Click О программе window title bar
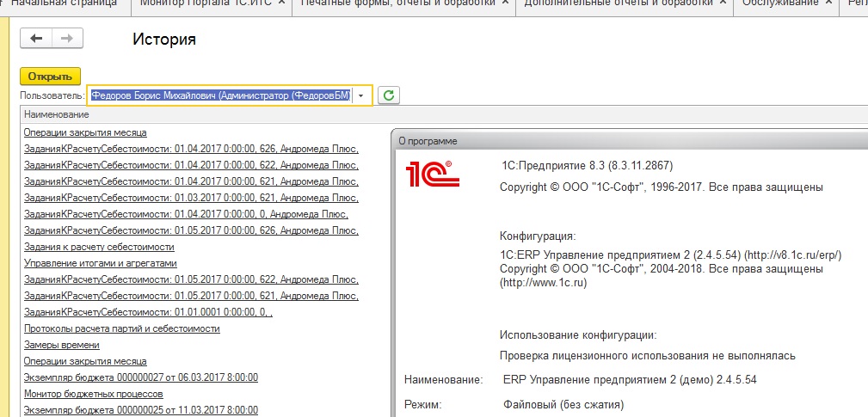Image resolution: width=868 pixels, height=417 pixels. tap(630, 141)
